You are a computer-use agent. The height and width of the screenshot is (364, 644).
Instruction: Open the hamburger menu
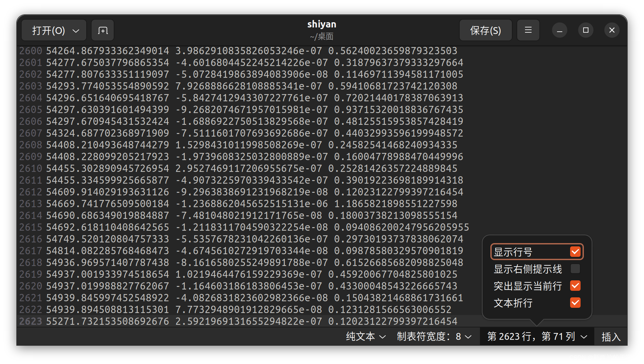point(528,30)
